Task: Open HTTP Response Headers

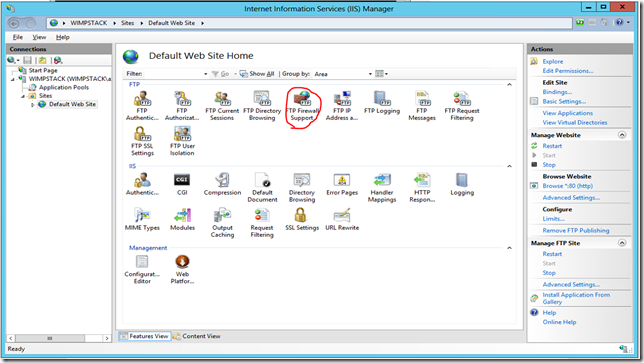Action: pyautogui.click(x=422, y=188)
